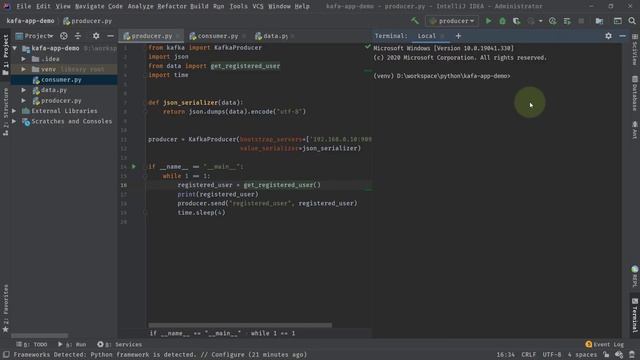Open Terminal panel settings gear
The height and width of the screenshot is (360, 640).
pyautogui.click(x=608, y=36)
